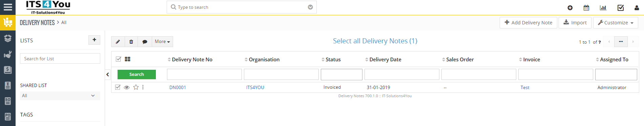Open the calendar icon in header

[x=586, y=8]
